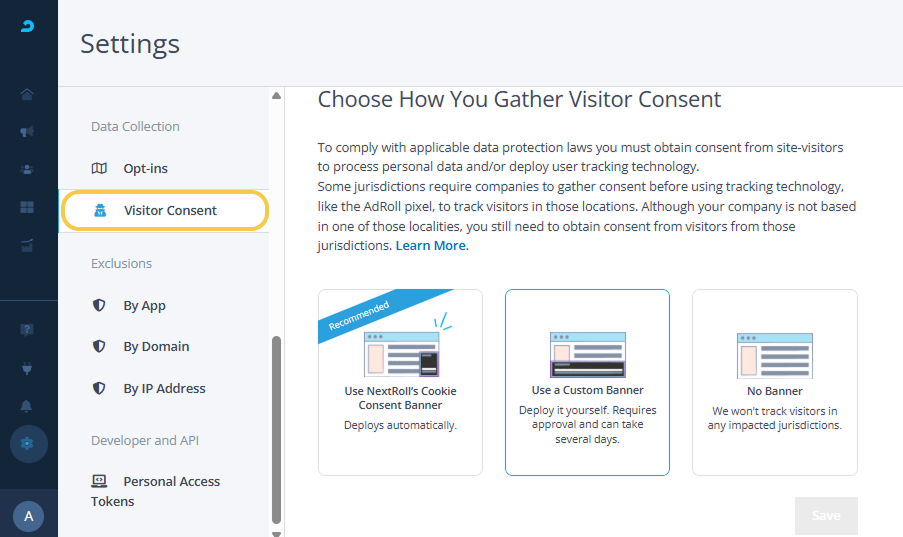
Task: Choose the Use a Custom Banner card
Action: (x=587, y=382)
